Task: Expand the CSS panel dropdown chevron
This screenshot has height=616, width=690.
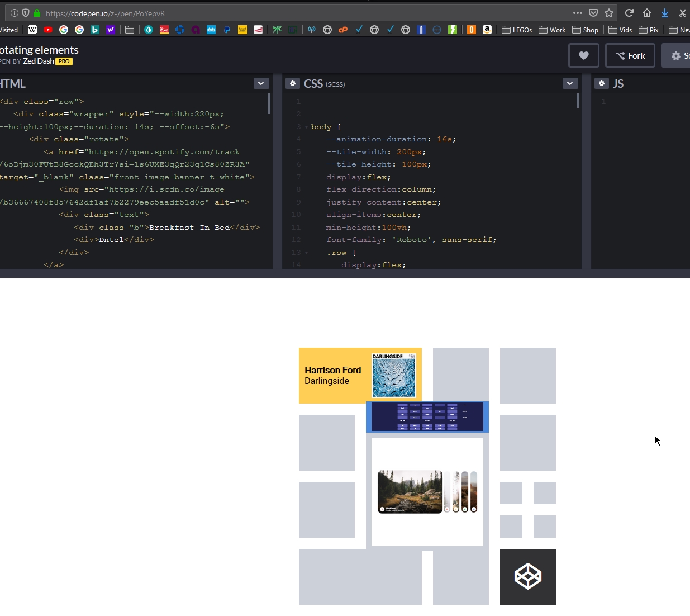Action: 569,83
